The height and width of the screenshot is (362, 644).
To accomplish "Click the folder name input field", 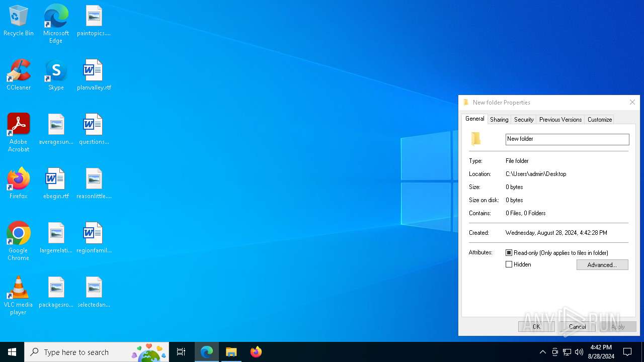I will click(567, 139).
